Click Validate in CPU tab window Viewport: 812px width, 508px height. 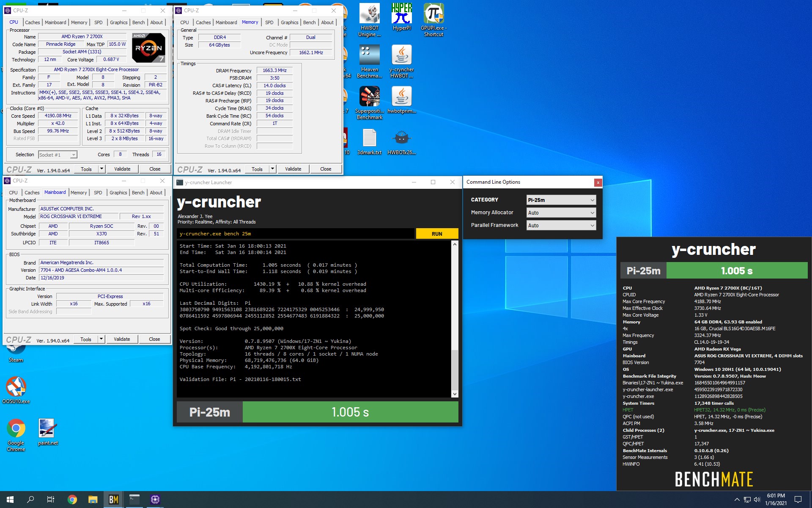[122, 169]
